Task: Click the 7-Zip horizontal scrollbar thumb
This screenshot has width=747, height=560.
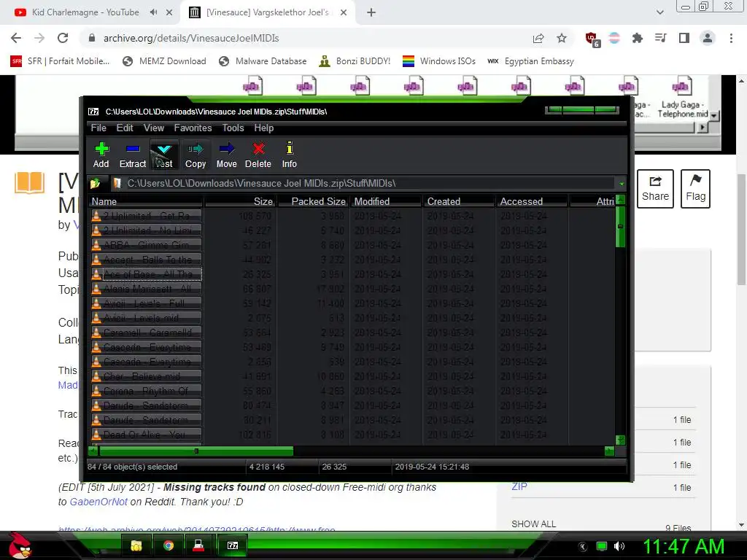Action: (196, 451)
